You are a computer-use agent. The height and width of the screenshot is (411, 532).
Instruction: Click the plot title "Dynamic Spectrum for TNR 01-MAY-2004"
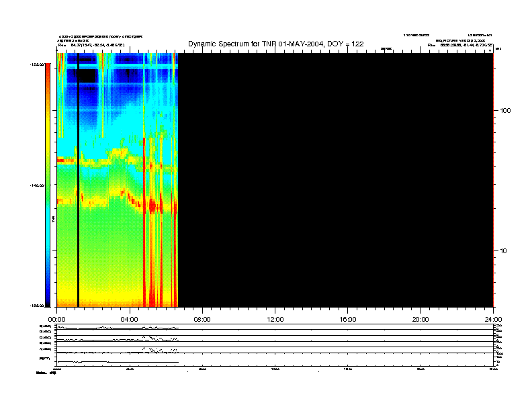tap(276, 44)
